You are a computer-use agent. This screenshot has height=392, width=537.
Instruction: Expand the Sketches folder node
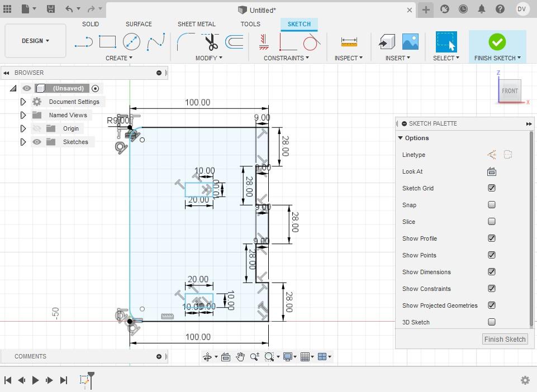(x=23, y=142)
